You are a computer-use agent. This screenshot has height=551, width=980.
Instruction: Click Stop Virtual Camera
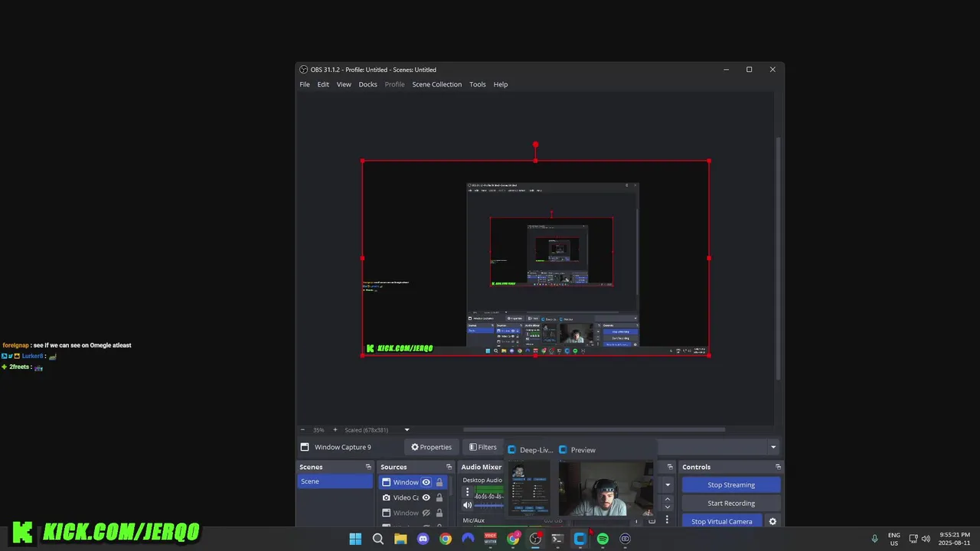[722, 521]
